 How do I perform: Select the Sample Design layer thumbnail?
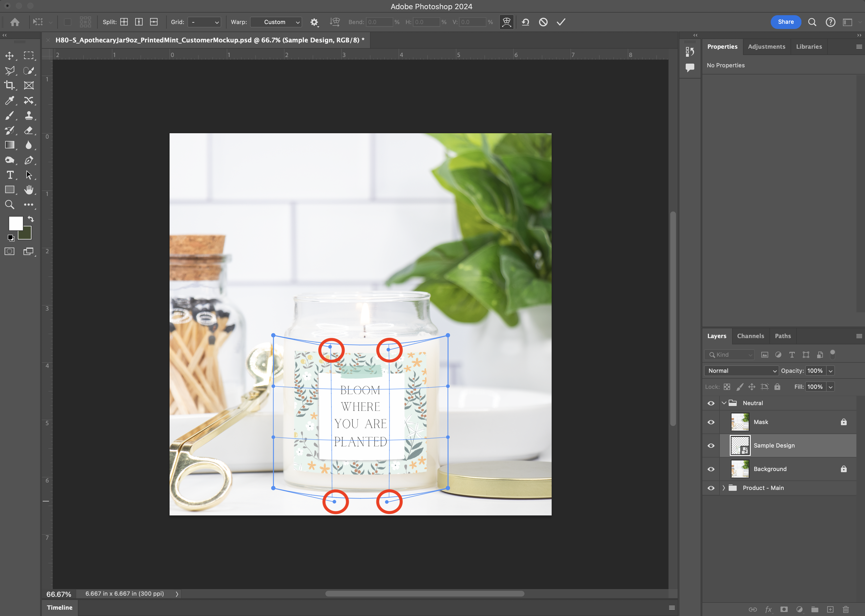pyautogui.click(x=740, y=445)
